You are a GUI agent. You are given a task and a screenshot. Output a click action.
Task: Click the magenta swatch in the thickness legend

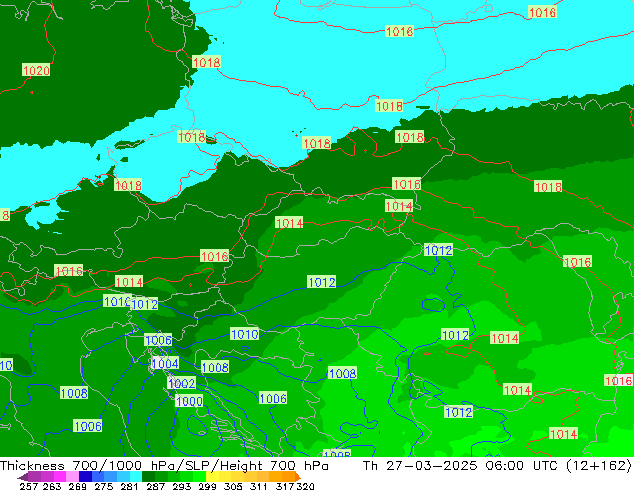tap(60, 476)
